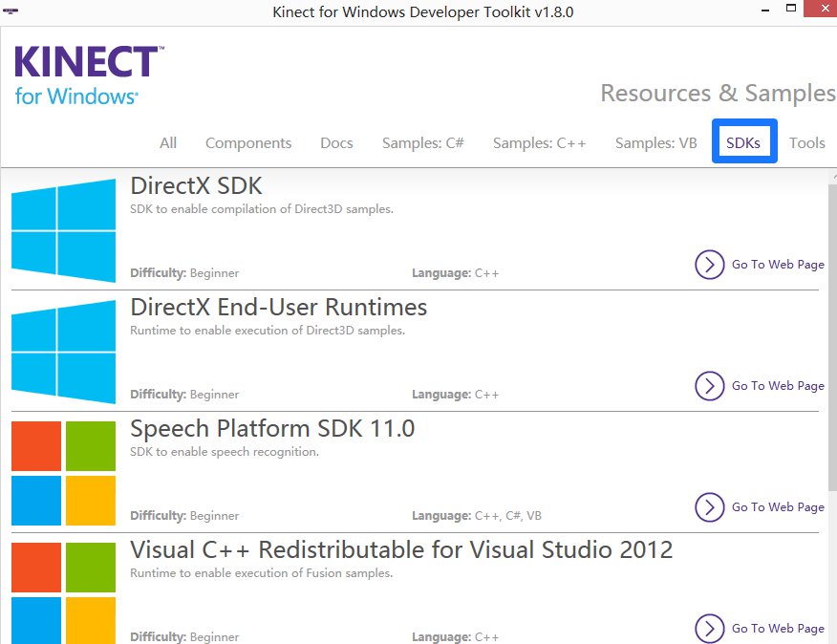837x644 pixels.
Task: Click 'Language: C++, C#, VB' text
Action: coord(477,516)
